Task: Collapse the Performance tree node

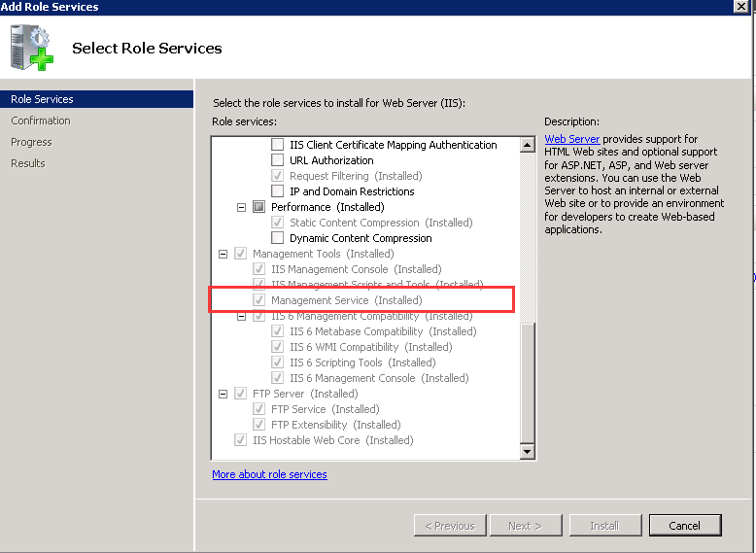Action: coord(242,207)
